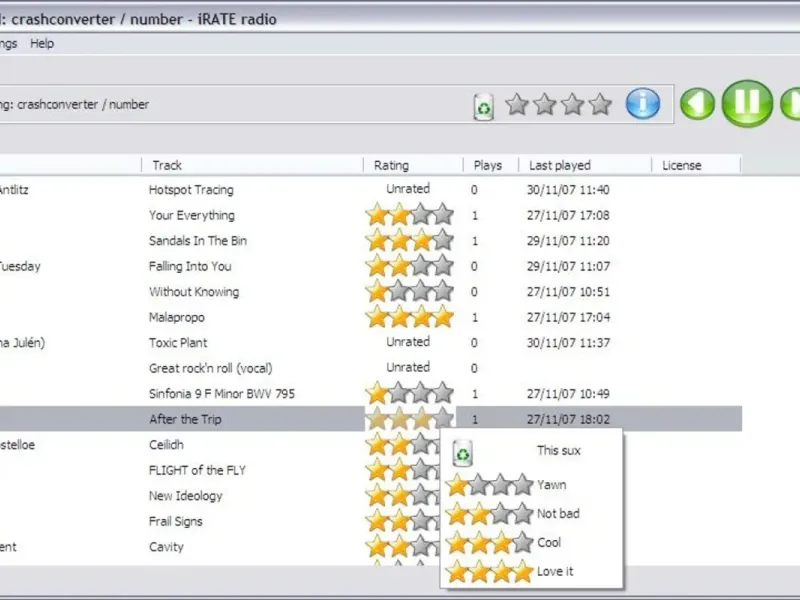
Task: Sort by the Track column header
Action: pos(253,165)
